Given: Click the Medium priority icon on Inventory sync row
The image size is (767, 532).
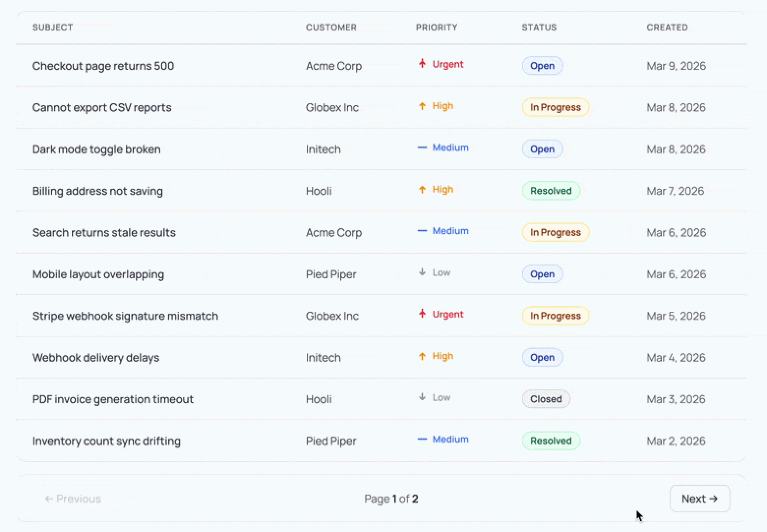Looking at the screenshot, I should point(422,439).
